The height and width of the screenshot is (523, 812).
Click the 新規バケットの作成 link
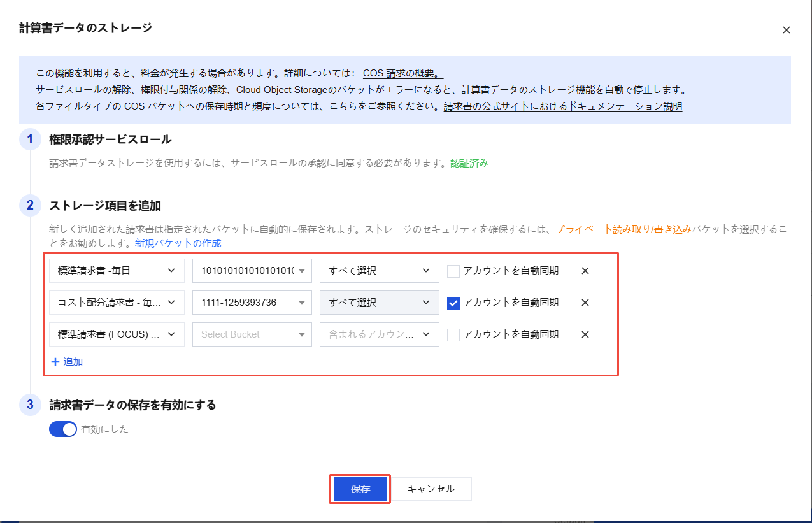coord(178,243)
